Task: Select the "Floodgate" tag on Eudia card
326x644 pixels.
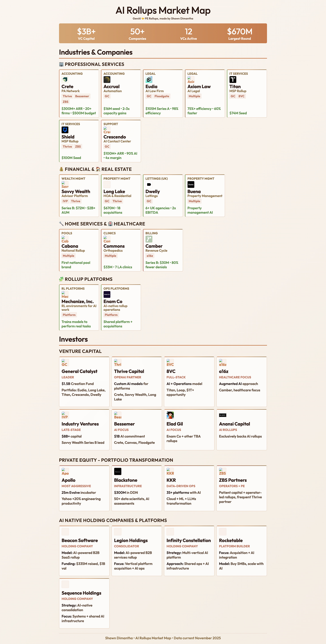Action: (x=162, y=96)
